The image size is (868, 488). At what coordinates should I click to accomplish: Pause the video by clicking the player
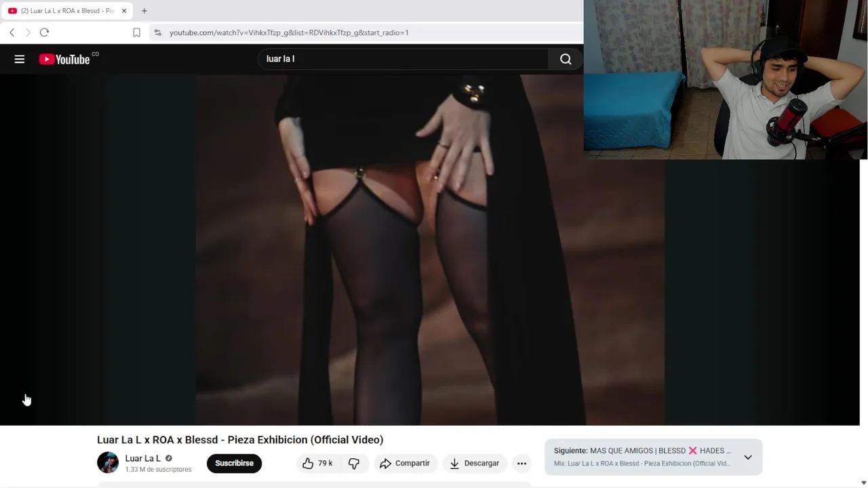pos(430,249)
